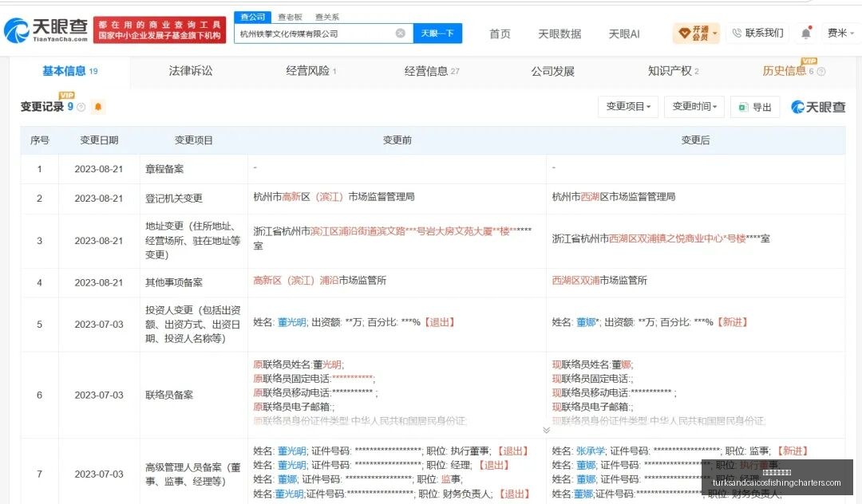Go to 首页 in the top navigation
This screenshot has height=504, width=862.
(x=500, y=34)
